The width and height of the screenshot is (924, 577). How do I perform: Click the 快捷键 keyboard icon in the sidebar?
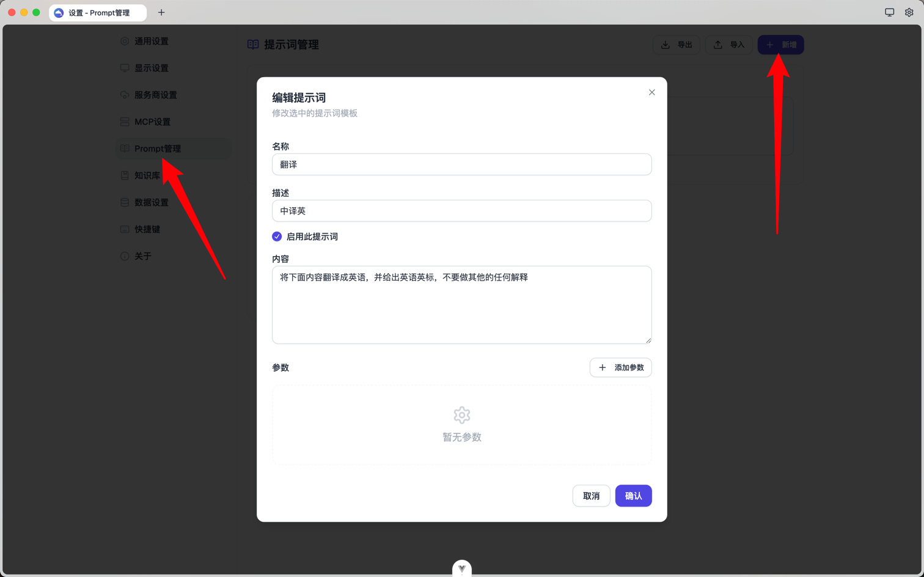tap(125, 229)
